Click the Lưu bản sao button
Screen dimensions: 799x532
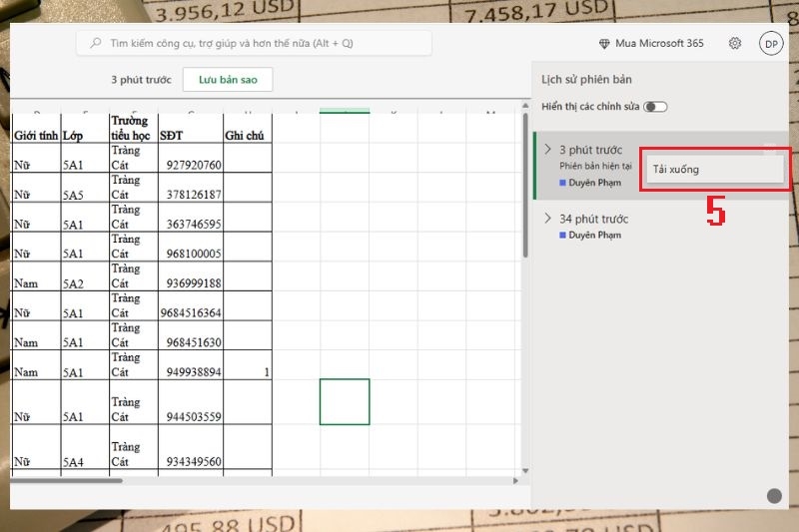[x=228, y=80]
